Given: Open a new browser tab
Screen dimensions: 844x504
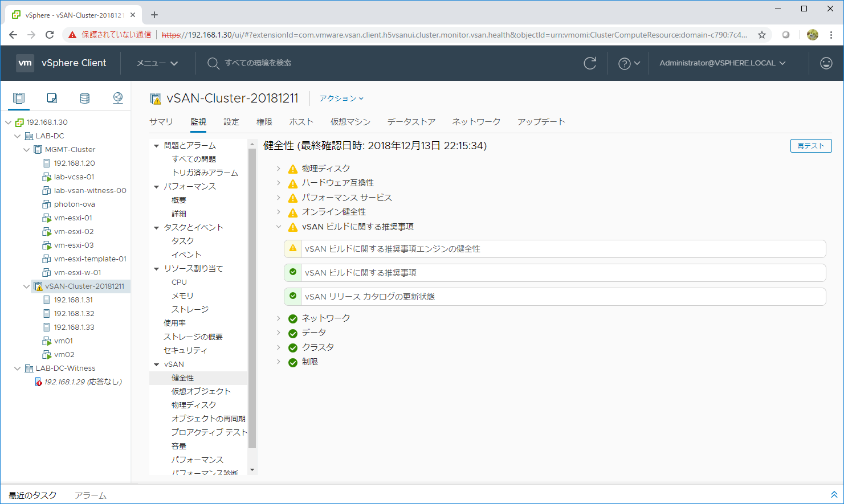Looking at the screenshot, I should click(x=154, y=15).
